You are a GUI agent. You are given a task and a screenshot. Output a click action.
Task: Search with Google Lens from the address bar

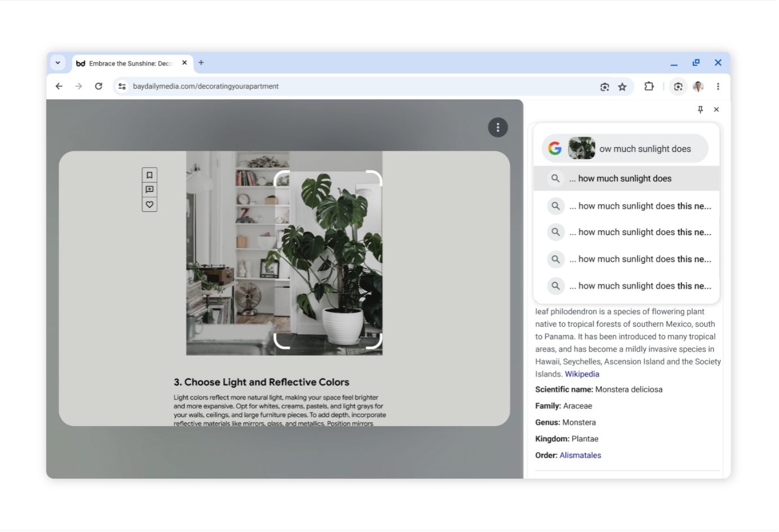coord(604,87)
